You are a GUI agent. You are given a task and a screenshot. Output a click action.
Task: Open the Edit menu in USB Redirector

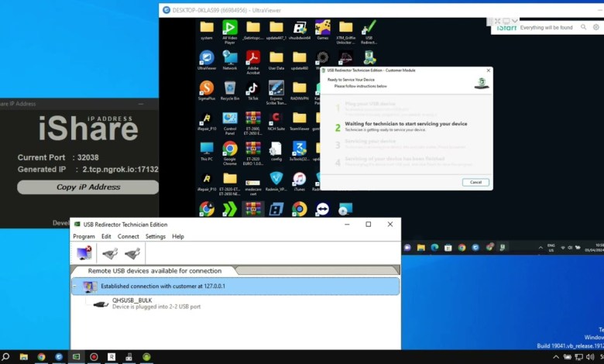click(106, 236)
